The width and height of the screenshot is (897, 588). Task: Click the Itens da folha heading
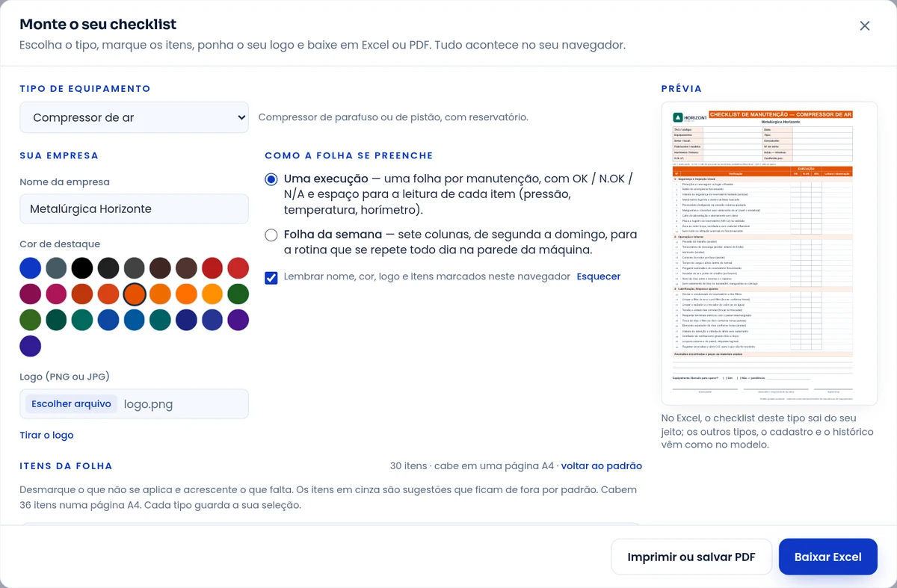pos(66,466)
